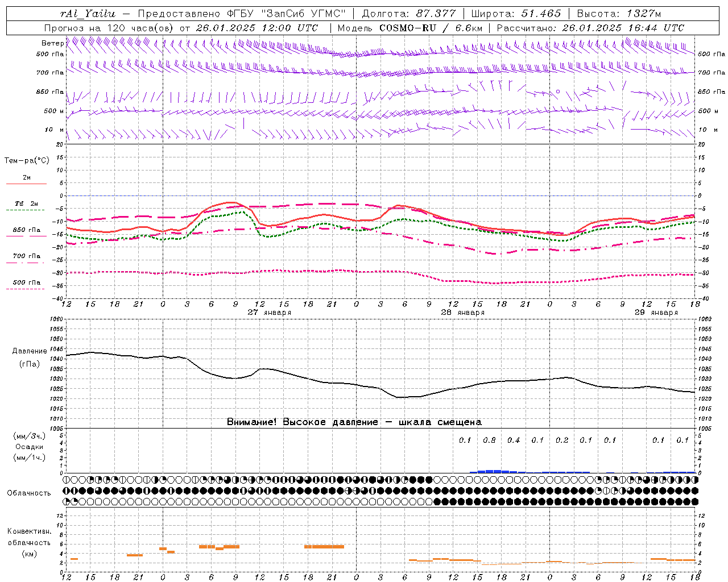
Task: Select the provider text ФГБУ "ЗапСиб УГМС"
Action: coord(287,14)
